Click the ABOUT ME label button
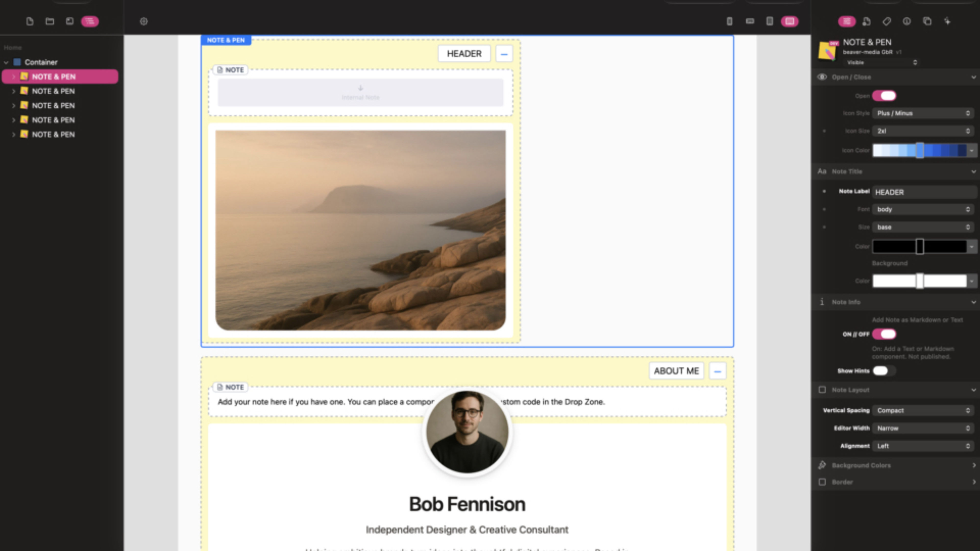Viewport: 980px width, 551px height. [676, 371]
